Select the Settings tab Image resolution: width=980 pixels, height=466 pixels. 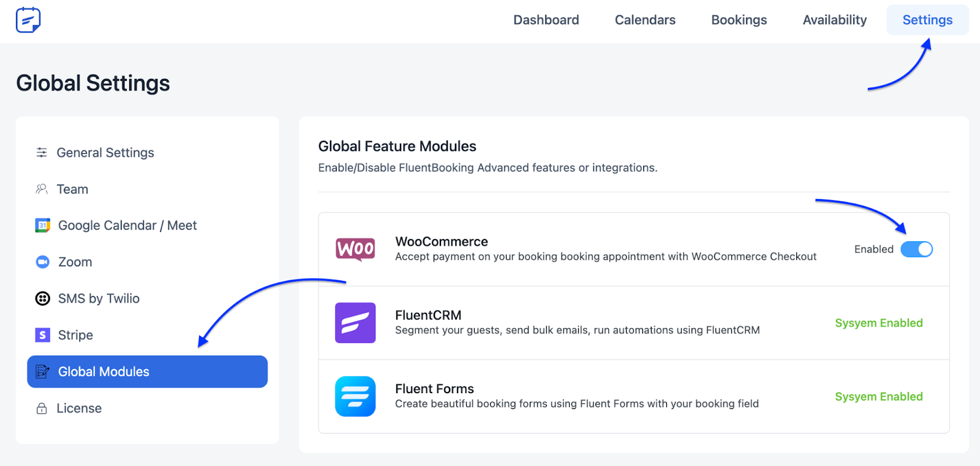click(x=927, y=20)
